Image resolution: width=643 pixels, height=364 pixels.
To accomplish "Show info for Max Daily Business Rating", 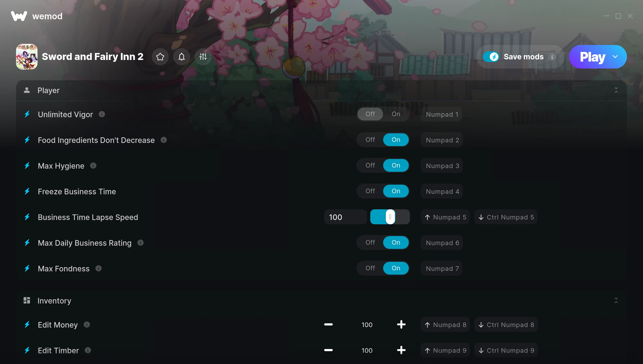I will coord(141,243).
